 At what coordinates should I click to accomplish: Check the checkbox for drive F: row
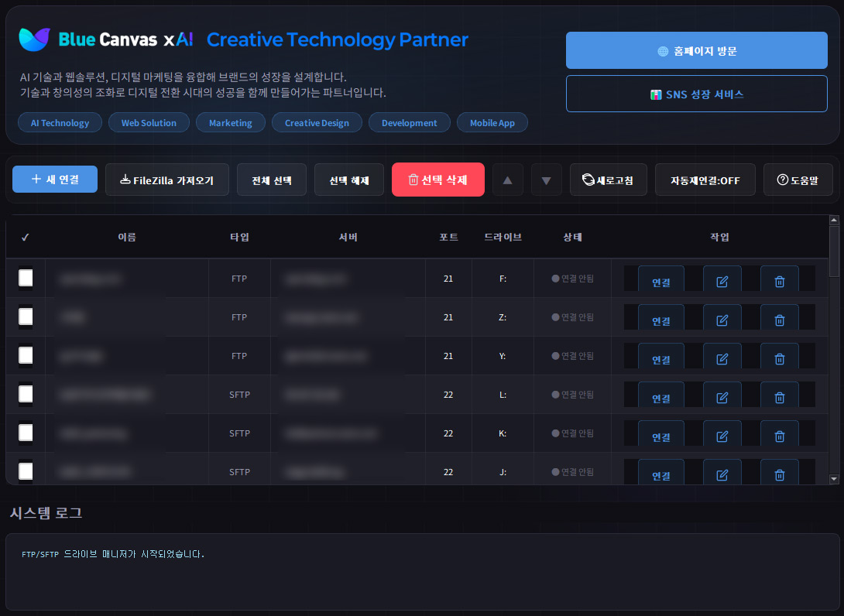[26, 278]
